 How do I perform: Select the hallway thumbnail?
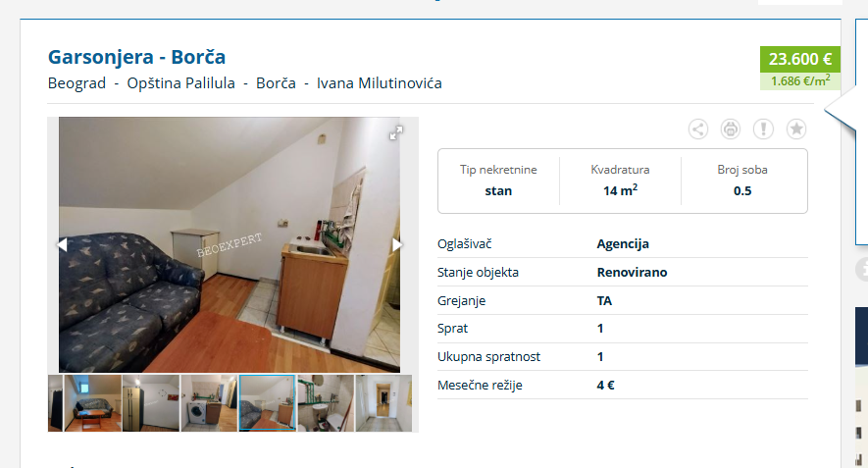(x=383, y=403)
